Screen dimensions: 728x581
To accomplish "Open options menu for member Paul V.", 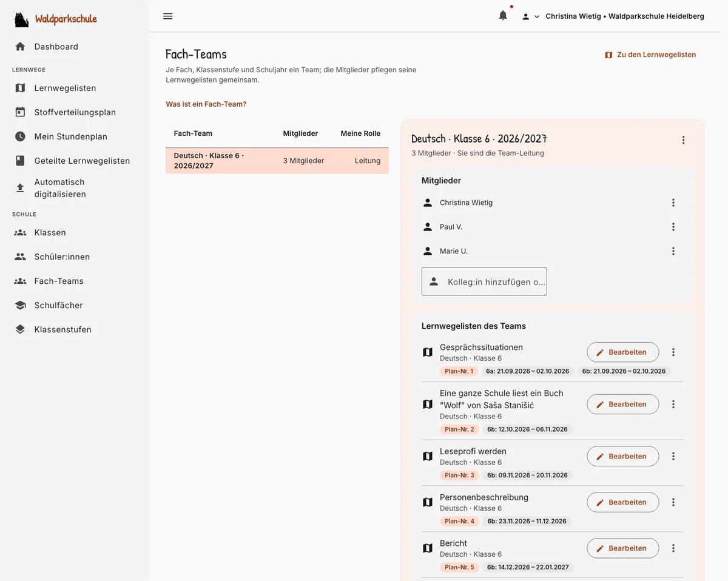I will pyautogui.click(x=673, y=227).
